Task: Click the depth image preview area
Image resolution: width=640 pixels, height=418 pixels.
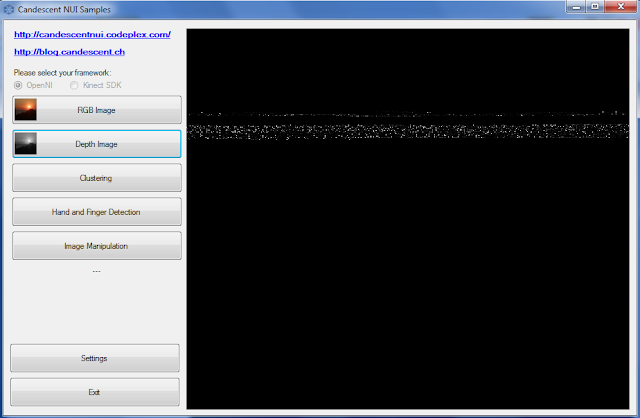Action: coord(408,219)
